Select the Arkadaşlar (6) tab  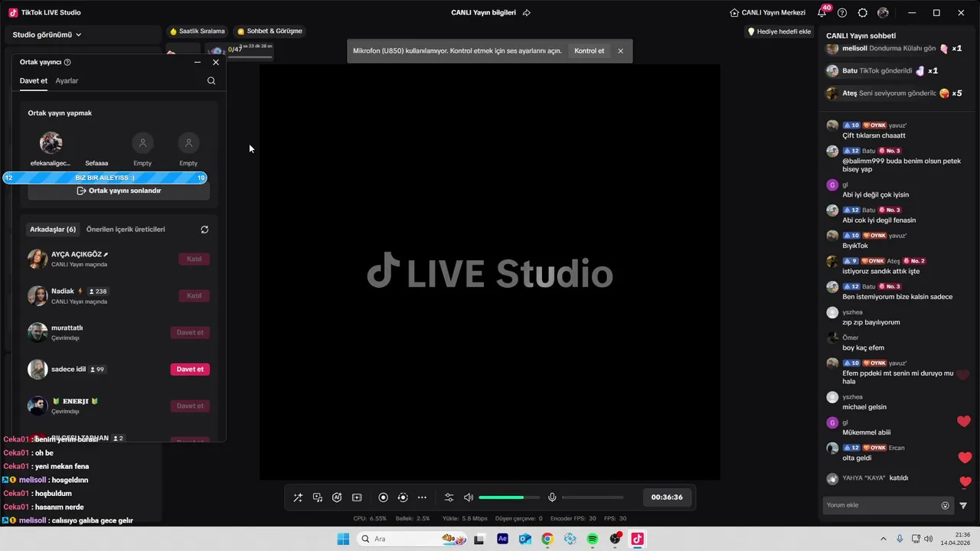coord(53,229)
